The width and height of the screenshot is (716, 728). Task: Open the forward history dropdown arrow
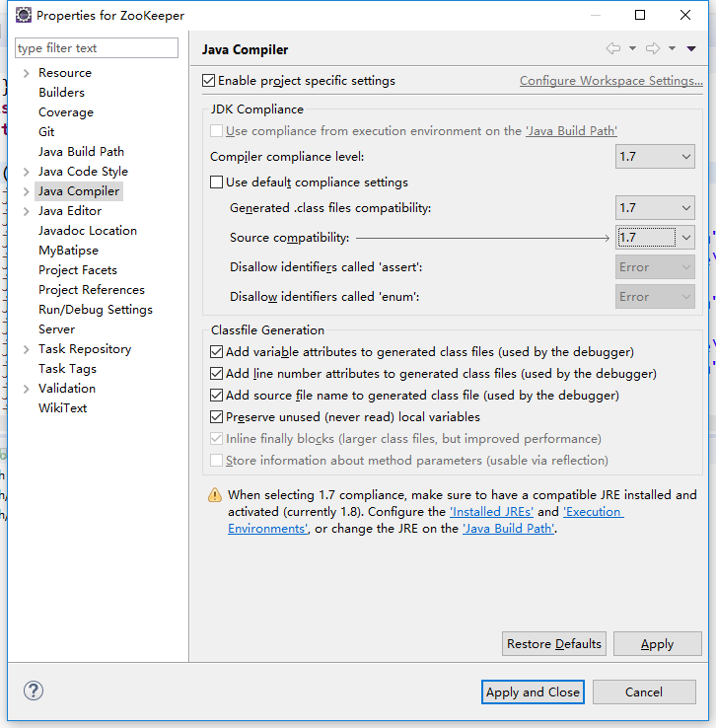tap(672, 48)
